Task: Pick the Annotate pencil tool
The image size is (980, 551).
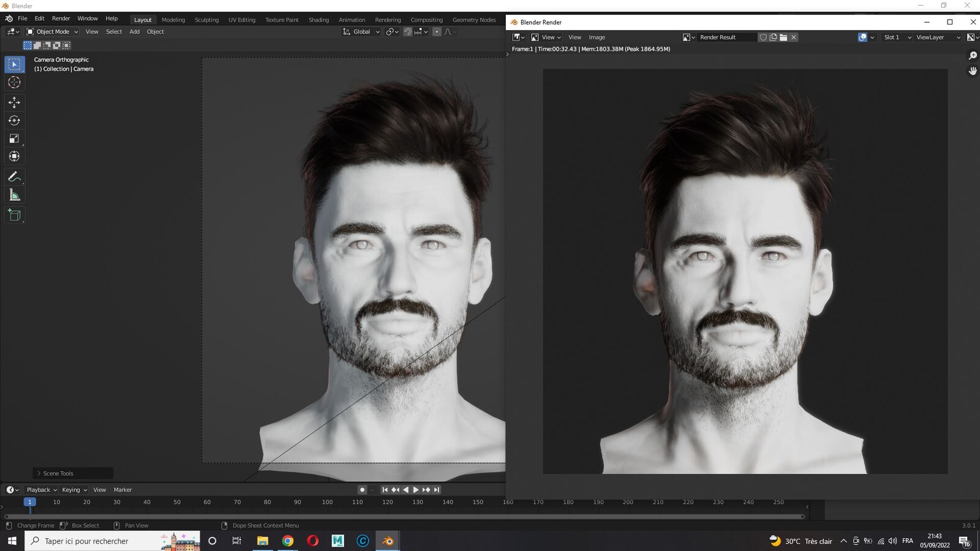Action: pos(14,177)
